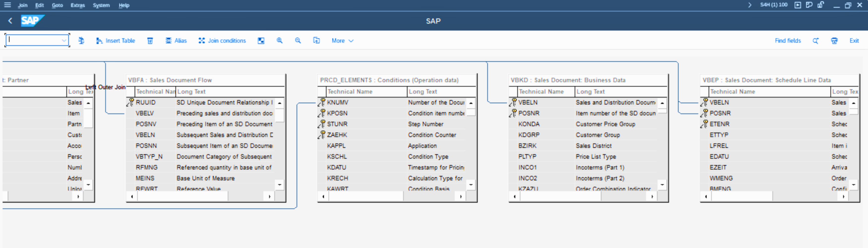Go back using the back arrow icon
Screen dimensions: 868x248
pyautogui.click(x=10, y=21)
